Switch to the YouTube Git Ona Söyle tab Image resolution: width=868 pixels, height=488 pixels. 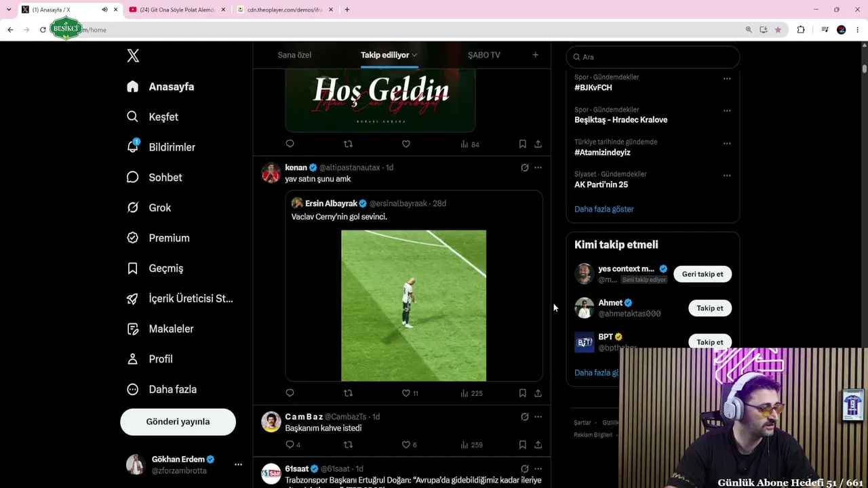tap(176, 9)
